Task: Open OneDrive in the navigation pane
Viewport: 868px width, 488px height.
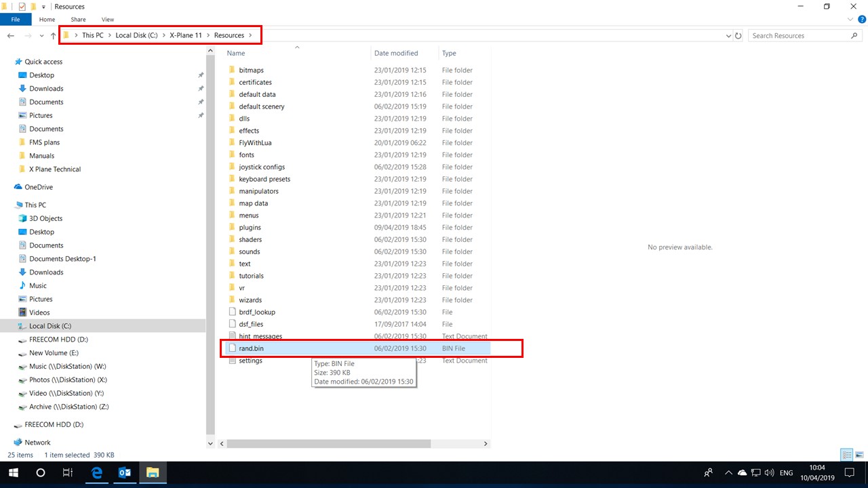Action: tap(39, 187)
